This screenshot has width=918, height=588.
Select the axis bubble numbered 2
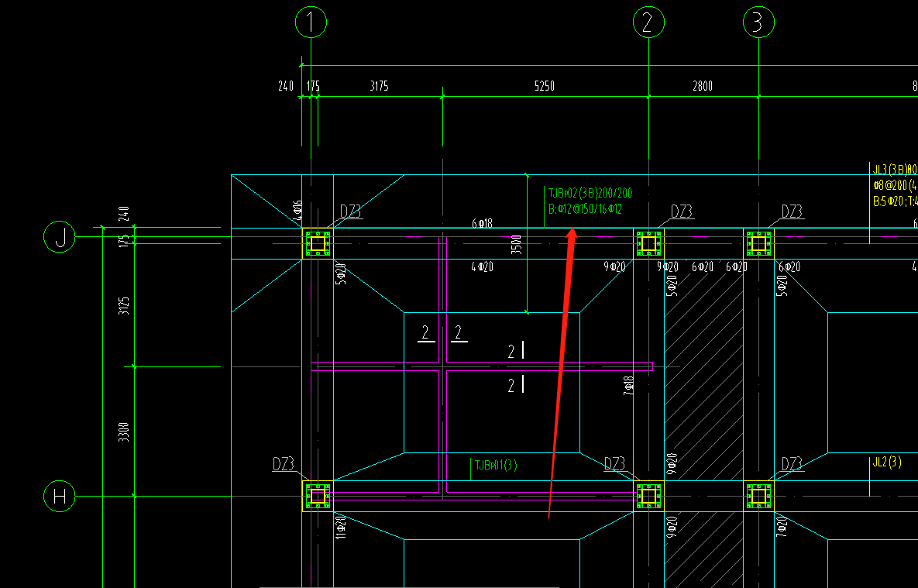click(x=648, y=22)
